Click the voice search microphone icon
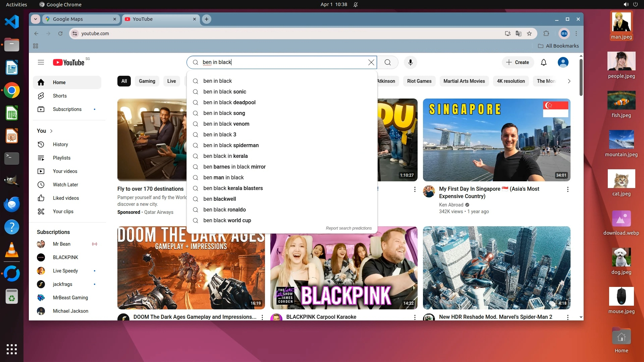The image size is (644, 362). pos(410,62)
